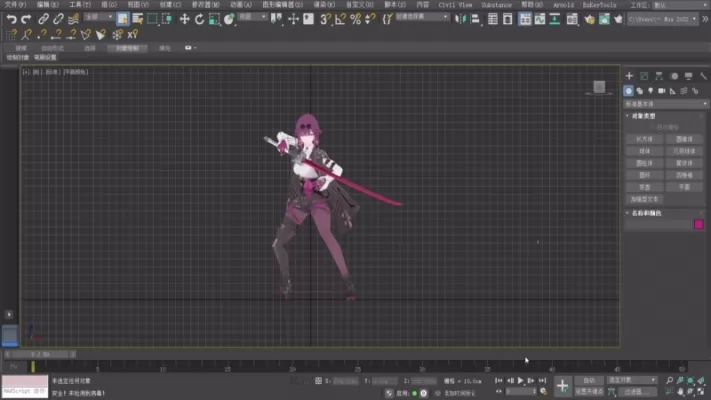Image resolution: width=711 pixels, height=400 pixels.
Task: Switch to the Utilities panel wrench tab
Action: 703,76
